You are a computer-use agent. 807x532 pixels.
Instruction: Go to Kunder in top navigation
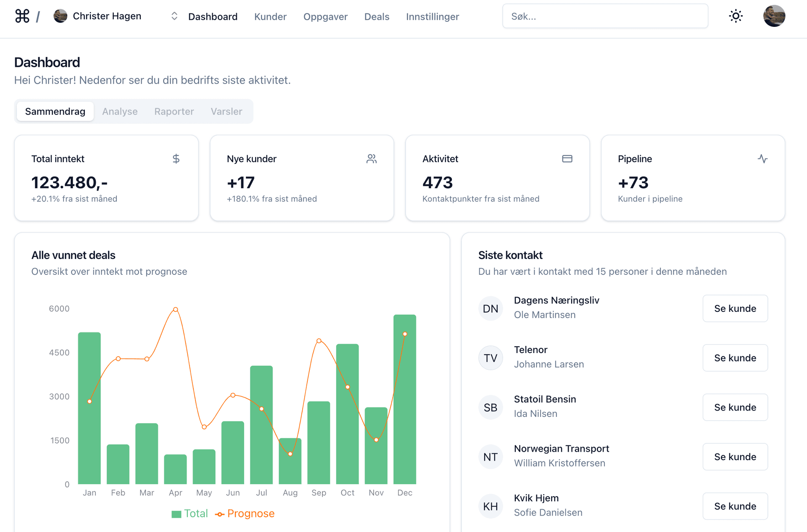[270, 17]
